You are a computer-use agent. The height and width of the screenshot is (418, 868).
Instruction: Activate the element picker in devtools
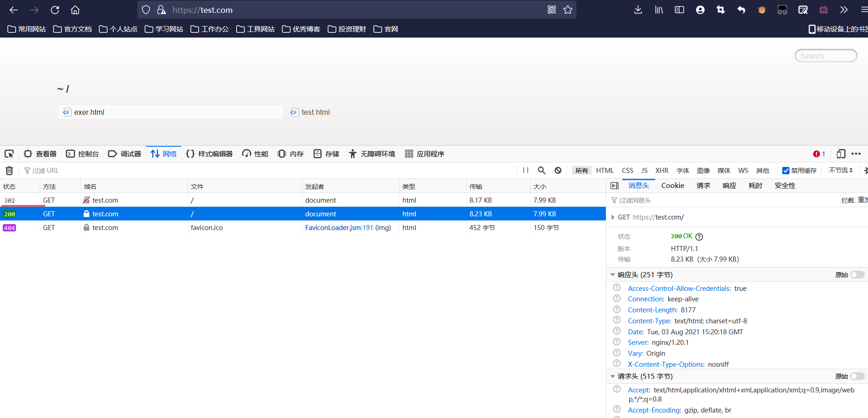[9, 154]
